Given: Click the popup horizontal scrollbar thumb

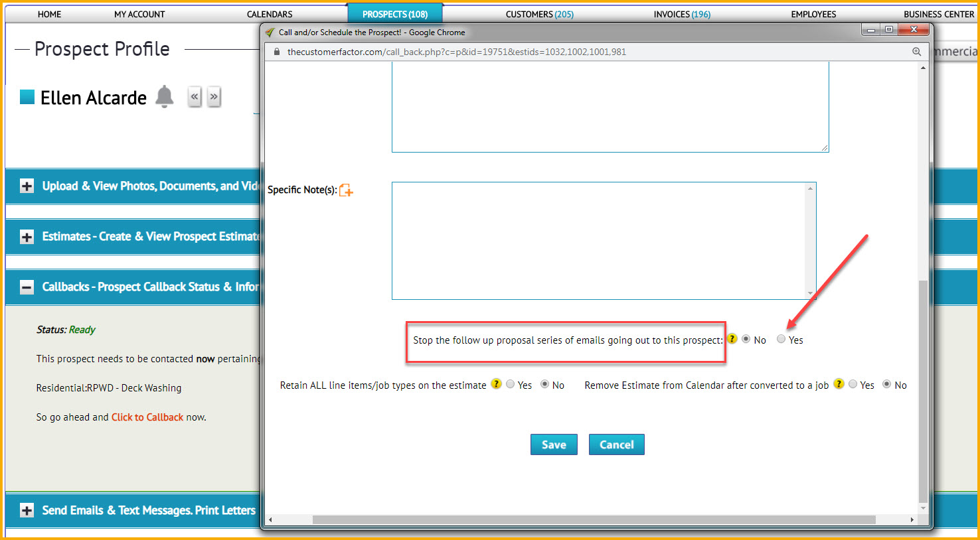Looking at the screenshot, I should point(594,519).
